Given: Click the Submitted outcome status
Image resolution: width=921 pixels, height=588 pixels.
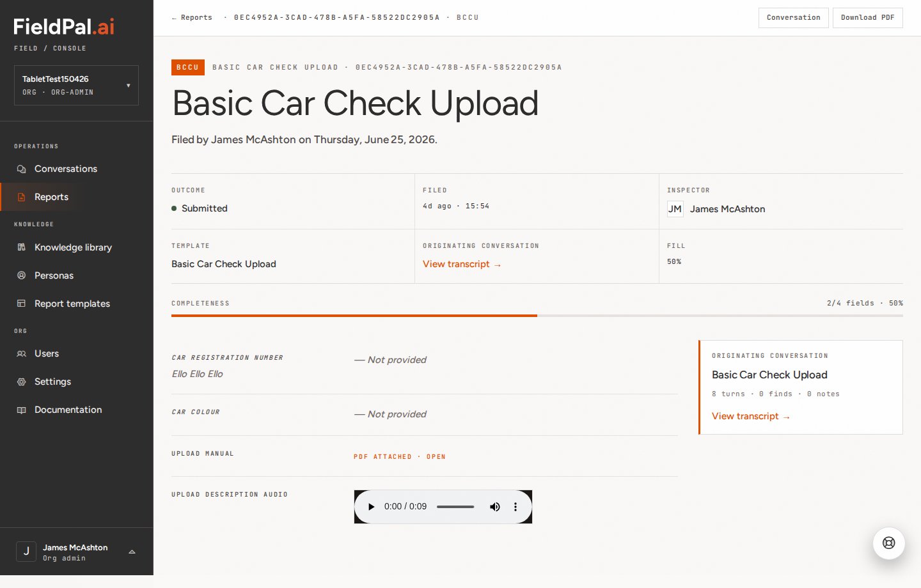Looking at the screenshot, I should pyautogui.click(x=200, y=208).
